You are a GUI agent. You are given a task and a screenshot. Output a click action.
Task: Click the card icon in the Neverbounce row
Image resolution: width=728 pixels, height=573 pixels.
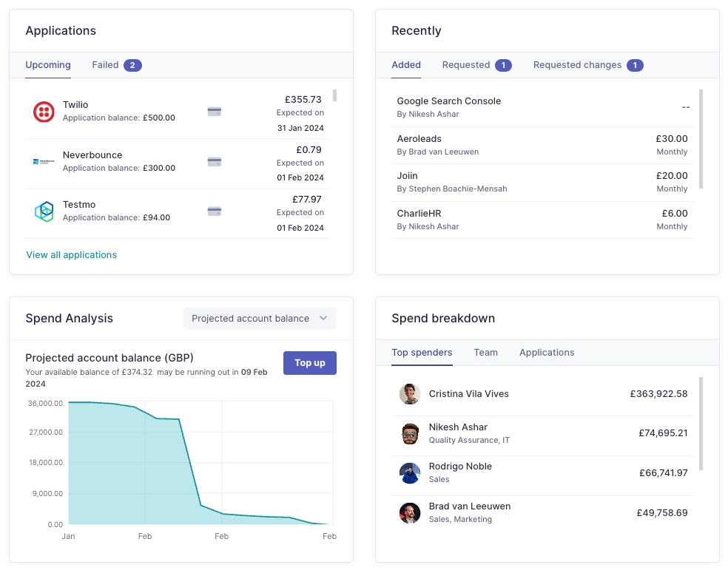point(214,161)
